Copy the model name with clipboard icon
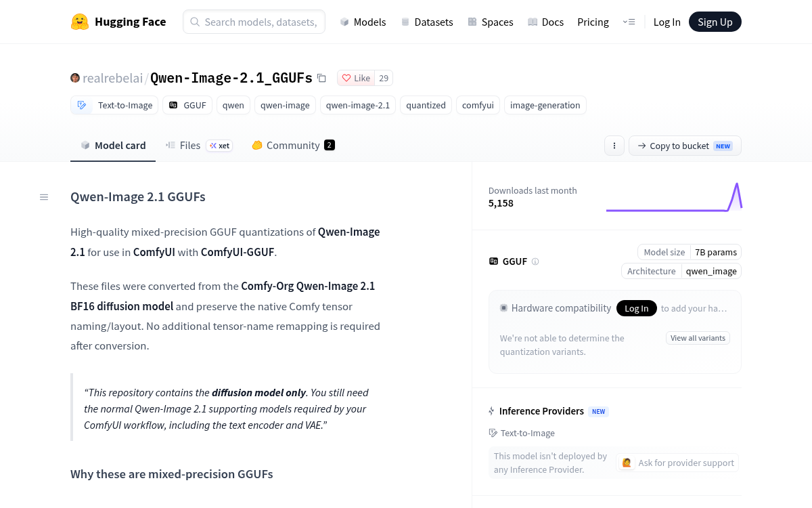The image size is (812, 508). (321, 78)
